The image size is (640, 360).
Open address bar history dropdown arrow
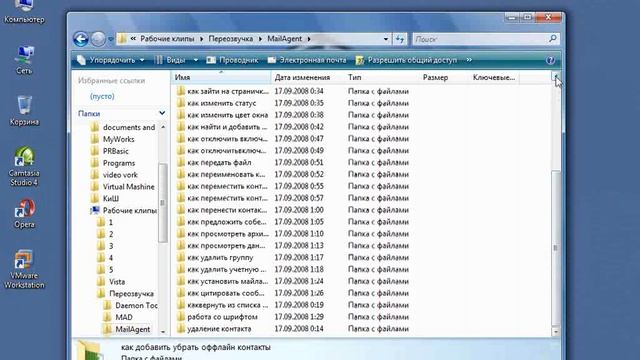[x=386, y=39]
